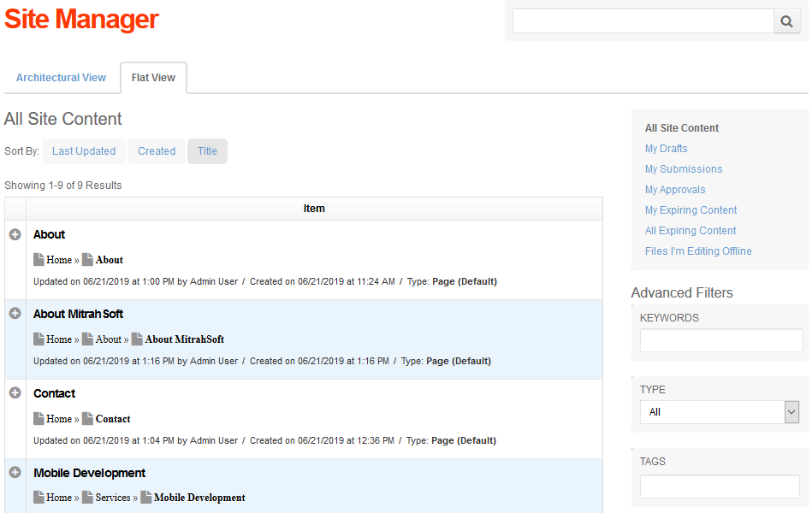
Task: Click inside the TAGS filter field
Action: (719, 486)
